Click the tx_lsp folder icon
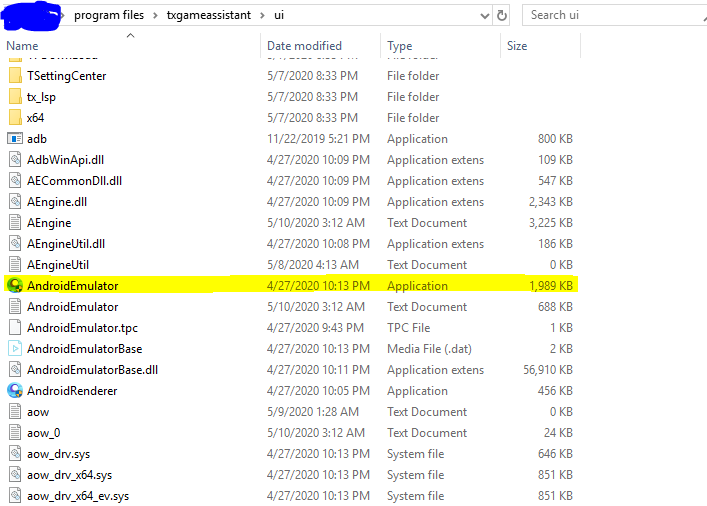Viewport: 707px width, 506px height. 15,97
